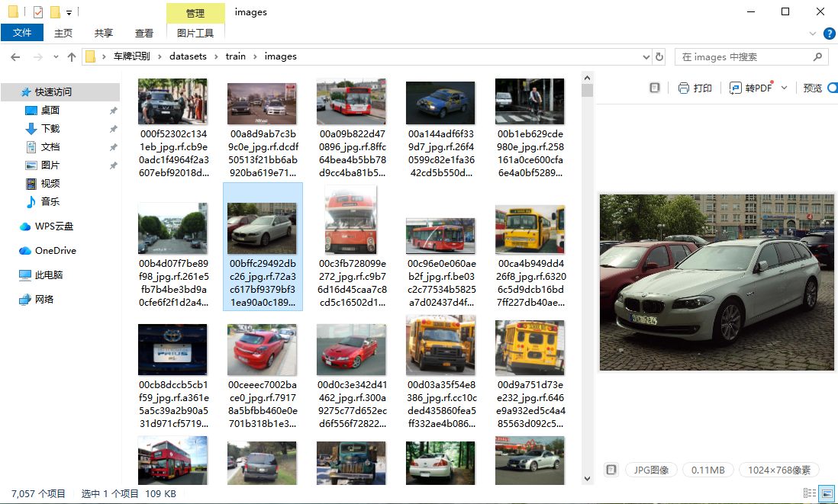Select 快速访问 in navigation pane
The image size is (838, 504).
60,91
